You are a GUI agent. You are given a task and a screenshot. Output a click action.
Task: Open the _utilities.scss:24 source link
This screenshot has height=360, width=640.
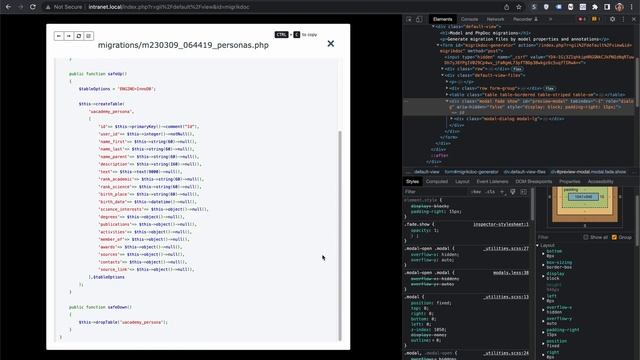click(x=506, y=353)
